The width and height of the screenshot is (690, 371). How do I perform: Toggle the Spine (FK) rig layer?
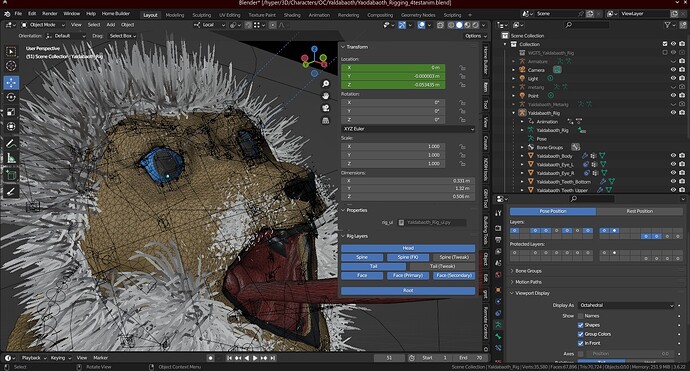408,257
